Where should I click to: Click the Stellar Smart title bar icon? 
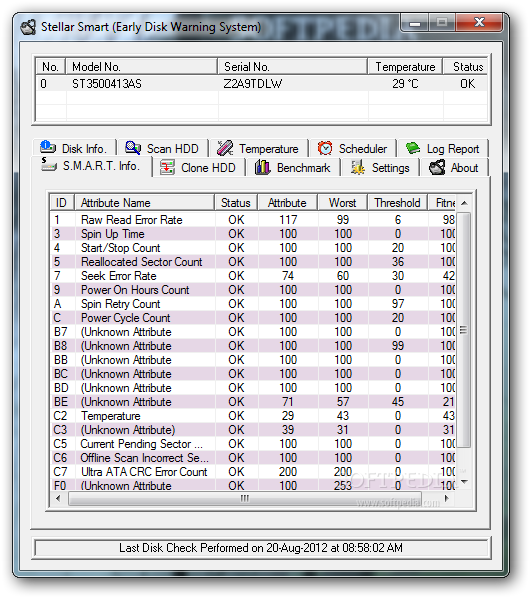tap(28, 27)
